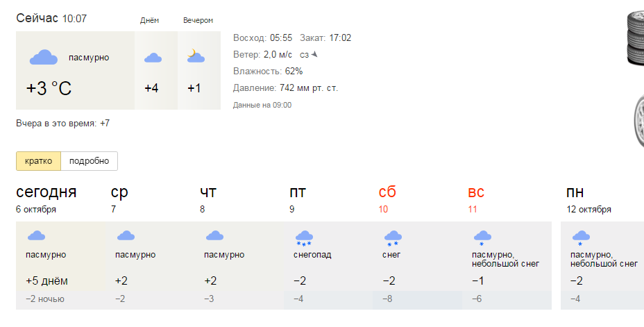Click the Sunday light snow icon
This screenshot has height=327, width=644.
[x=482, y=238]
